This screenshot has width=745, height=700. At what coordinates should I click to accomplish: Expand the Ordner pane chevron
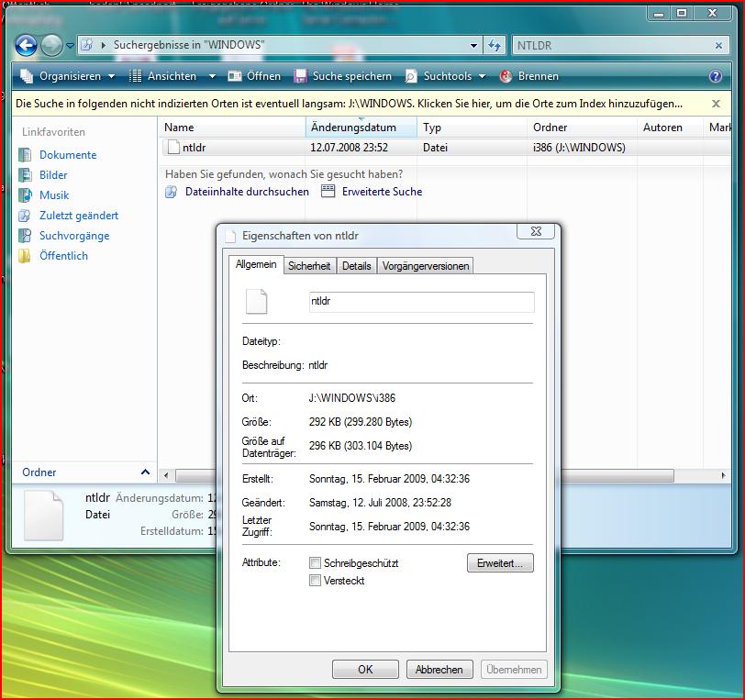[x=145, y=472]
